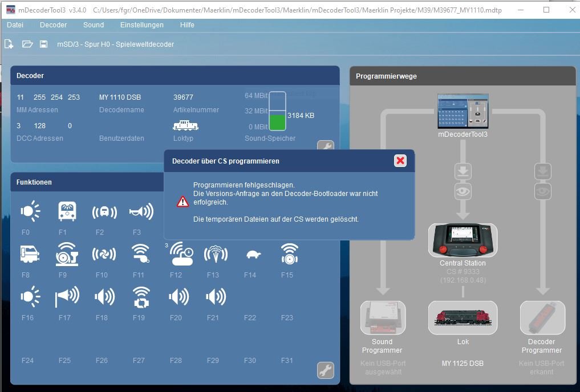Click MM address value '253'

coord(74,97)
